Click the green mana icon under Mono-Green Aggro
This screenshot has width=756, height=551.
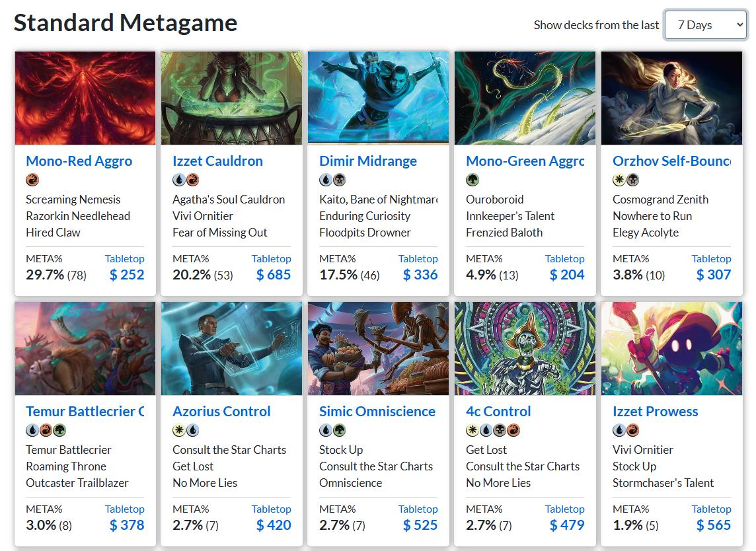pyautogui.click(x=472, y=180)
